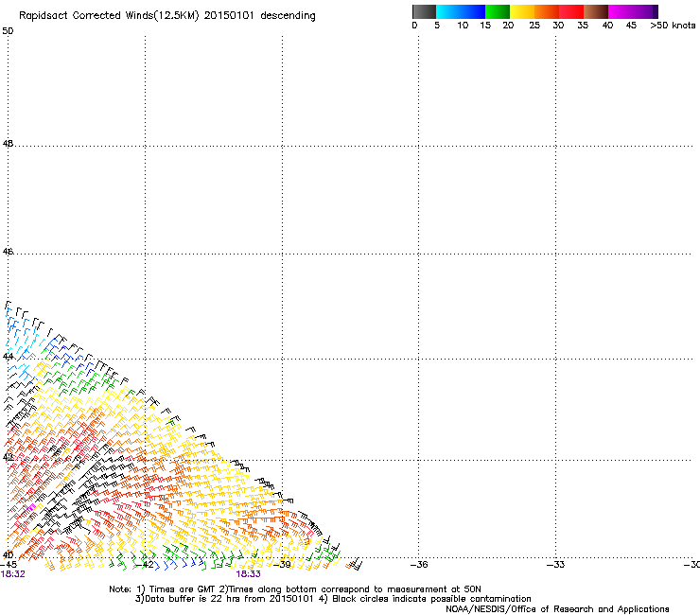Click the legend value '25'
Viewport: 700px width, 615px height.
(534, 26)
